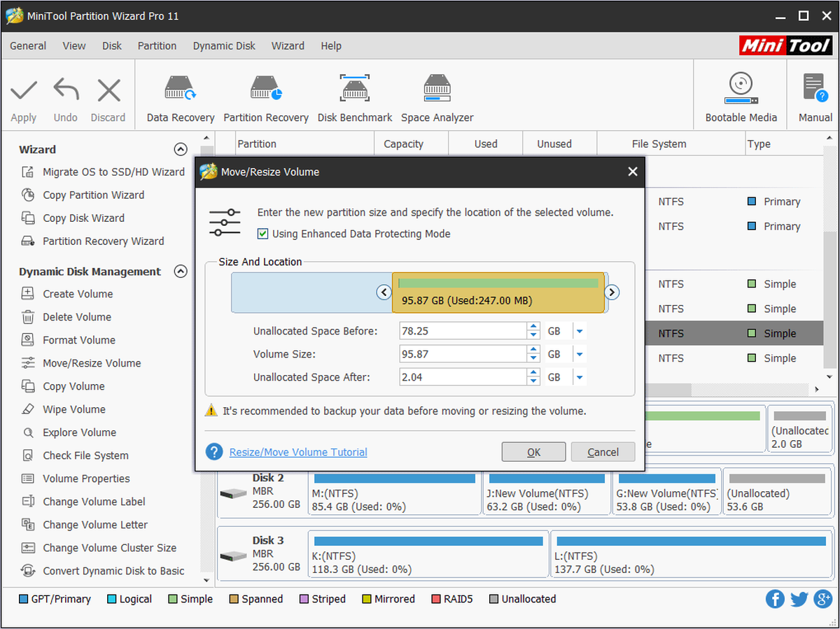Uncheck Using Enhanced Data Protecting Mode
Image resolution: width=840 pixels, height=629 pixels.
pyautogui.click(x=263, y=234)
